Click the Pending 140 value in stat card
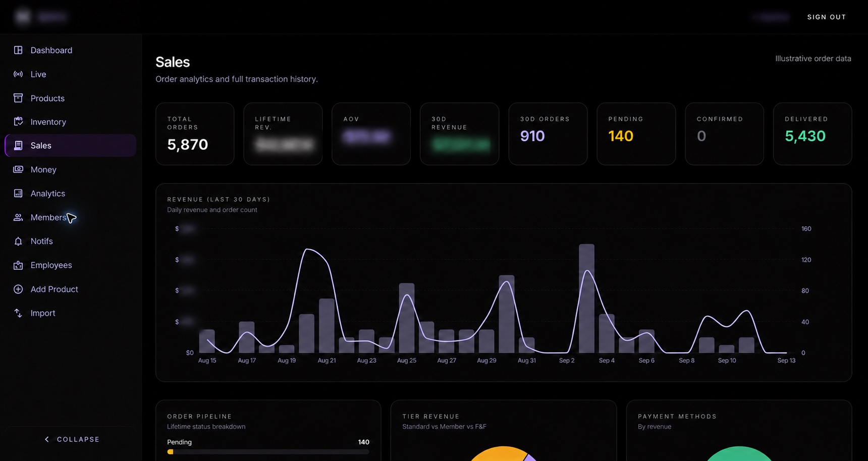The height and width of the screenshot is (461, 868). (621, 136)
